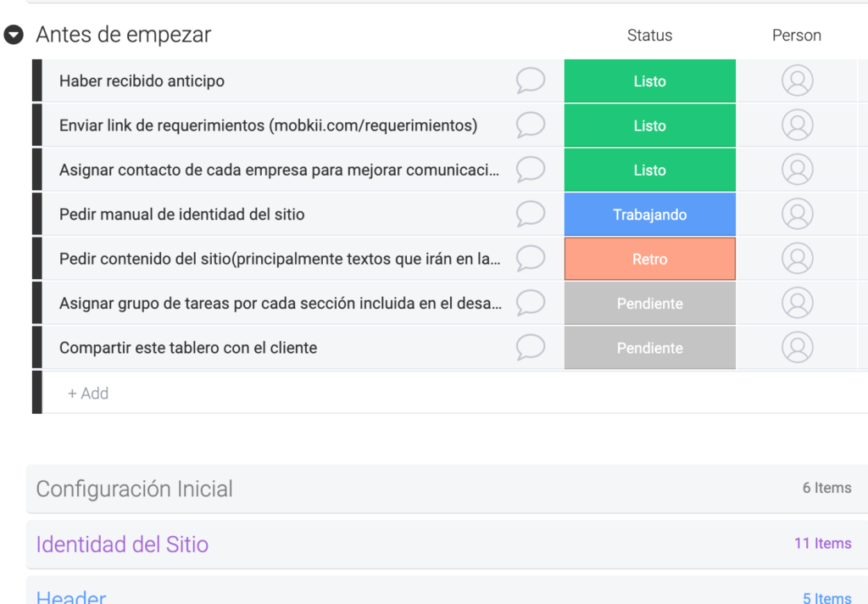Screen dimensions: 868x604
Task: Change Trabajando status of Pedir manual row
Action: tap(650, 214)
